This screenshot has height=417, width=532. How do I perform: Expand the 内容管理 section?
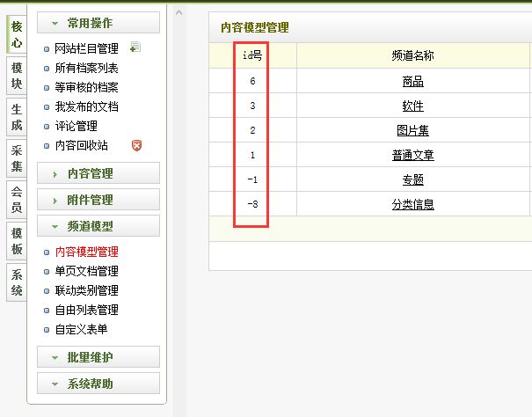click(x=98, y=173)
